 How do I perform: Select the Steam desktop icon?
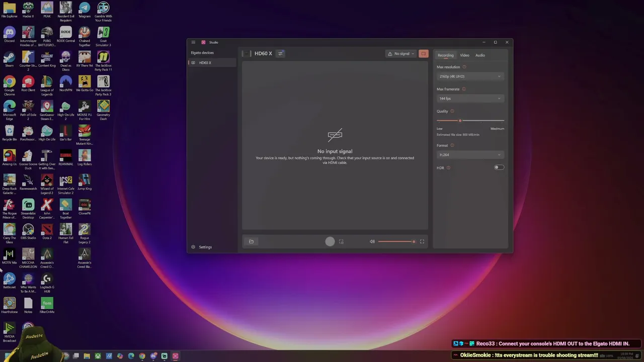click(9, 59)
